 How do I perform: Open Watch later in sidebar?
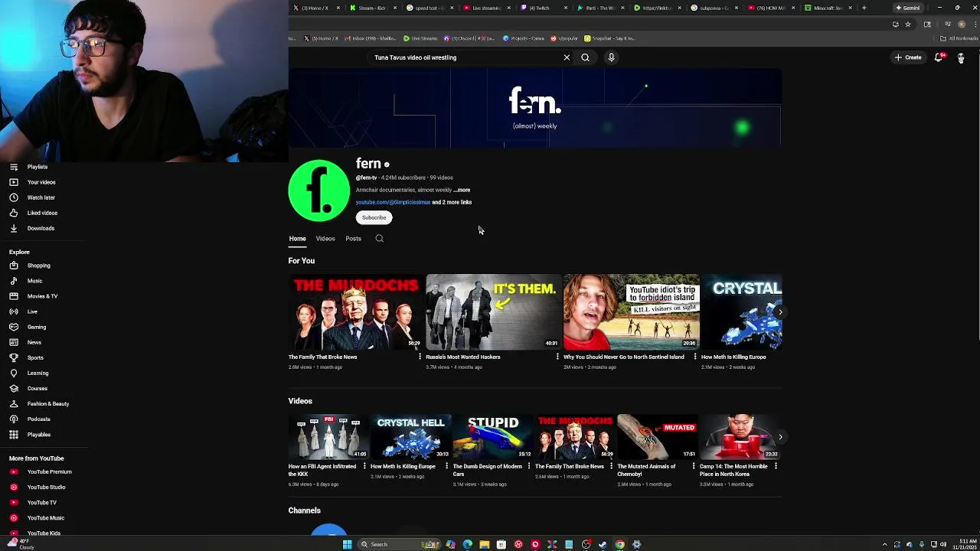[x=42, y=197]
